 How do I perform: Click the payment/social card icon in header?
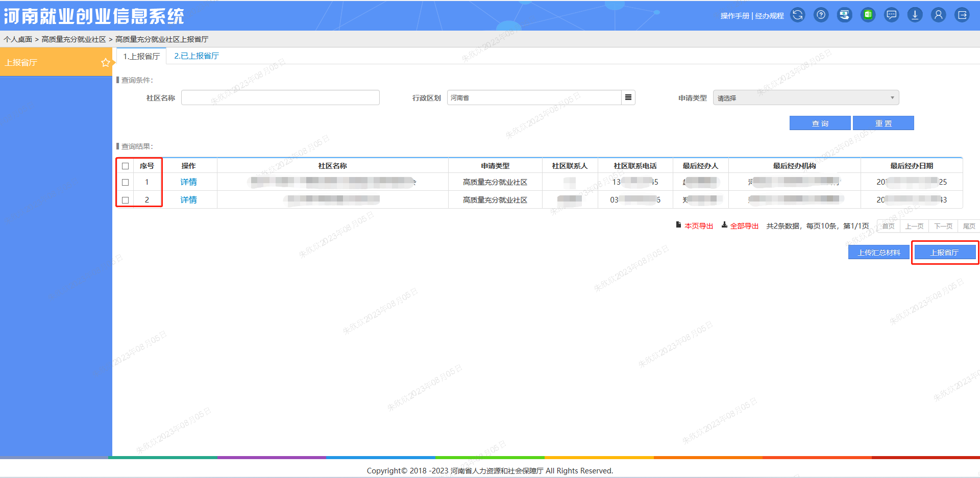[x=844, y=15]
